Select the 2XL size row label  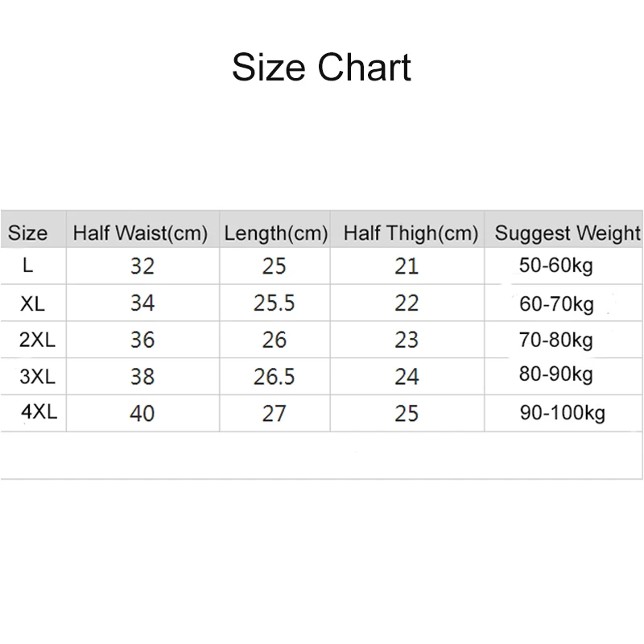pyautogui.click(x=37, y=339)
